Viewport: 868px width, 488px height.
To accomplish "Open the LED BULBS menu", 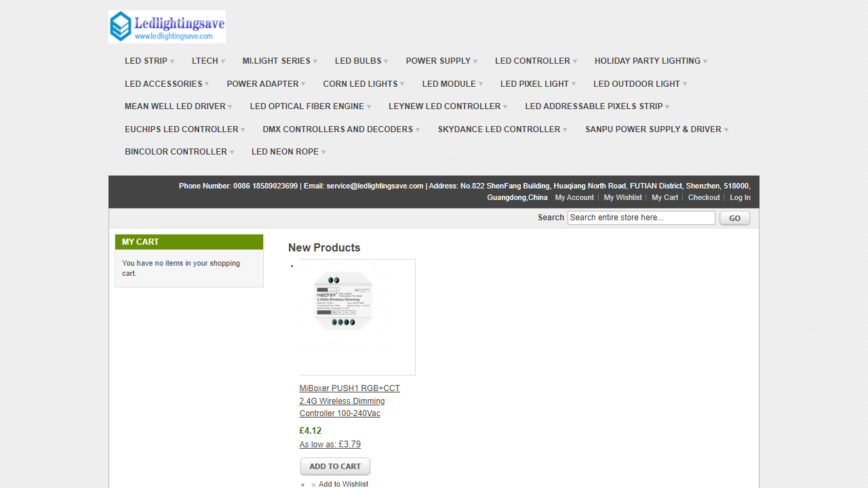I will pyautogui.click(x=361, y=61).
